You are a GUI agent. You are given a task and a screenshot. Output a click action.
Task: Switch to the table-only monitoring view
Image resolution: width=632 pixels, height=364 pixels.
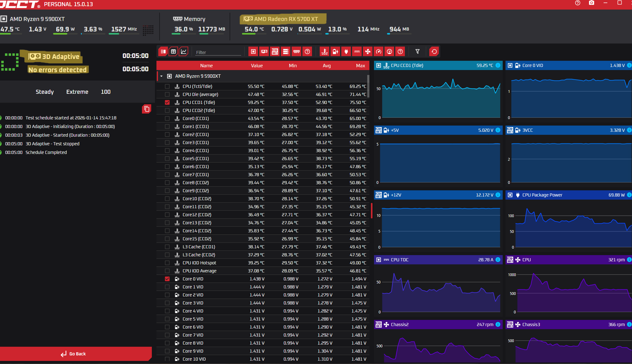click(173, 52)
